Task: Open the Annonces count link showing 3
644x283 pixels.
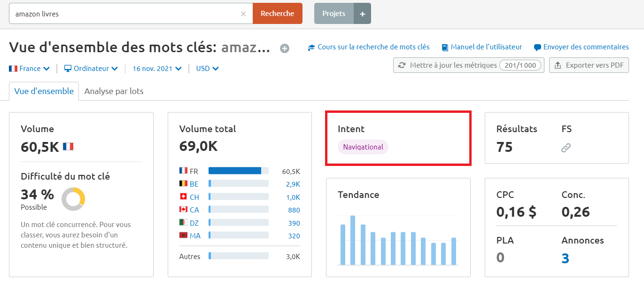Action: [x=565, y=258]
